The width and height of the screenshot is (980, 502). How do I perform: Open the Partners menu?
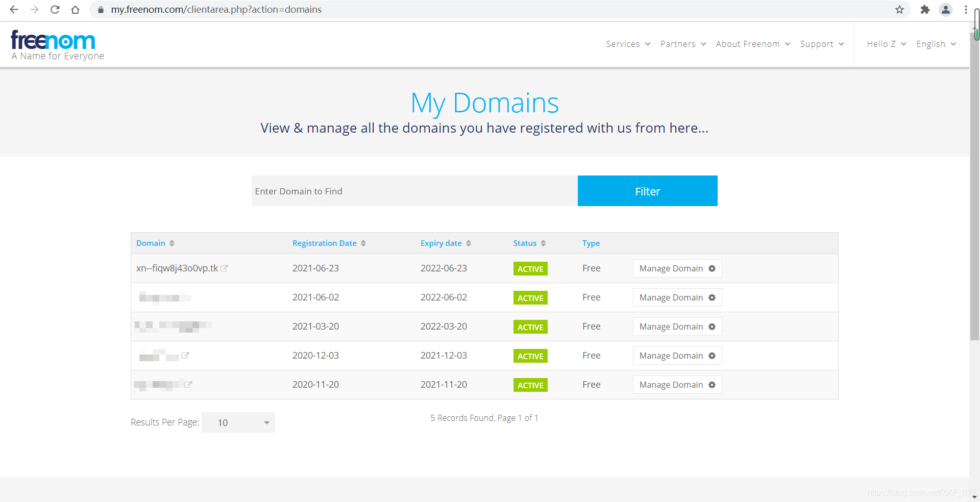[683, 44]
